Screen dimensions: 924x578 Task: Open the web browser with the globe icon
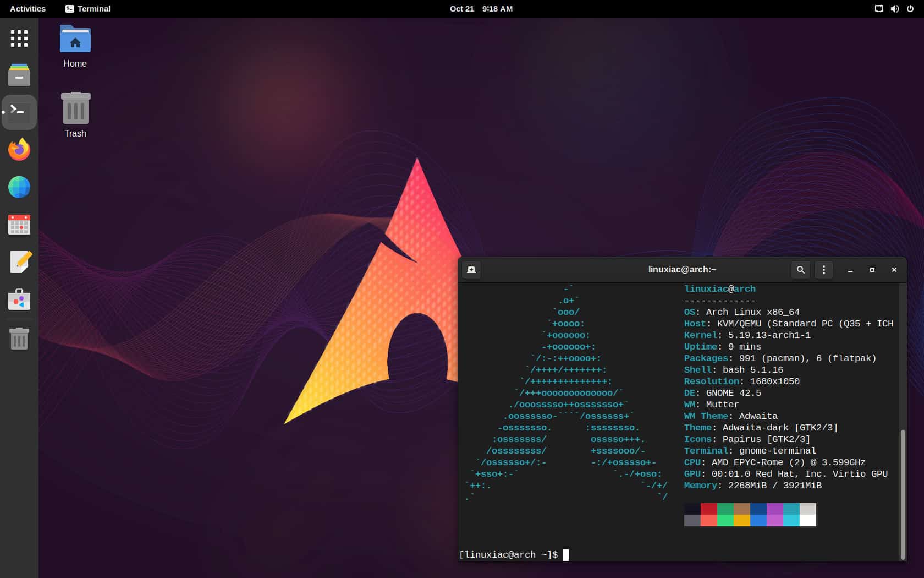click(x=19, y=187)
